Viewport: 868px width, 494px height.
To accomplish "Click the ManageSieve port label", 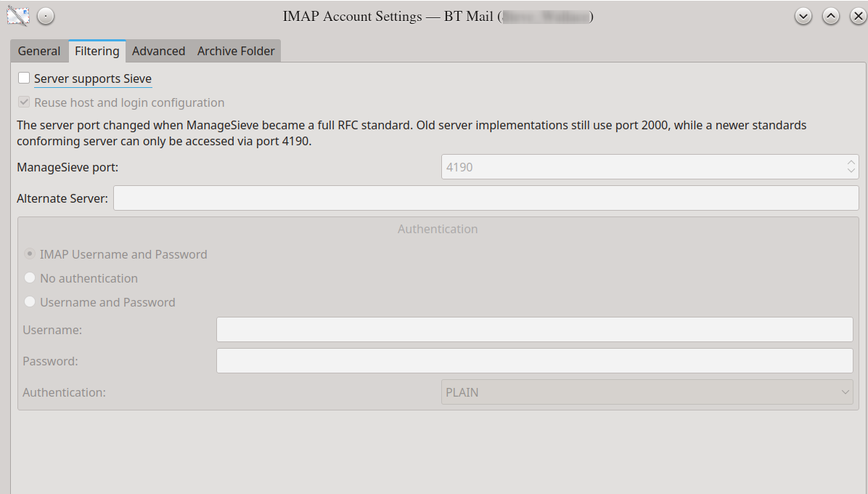I will 67,167.
